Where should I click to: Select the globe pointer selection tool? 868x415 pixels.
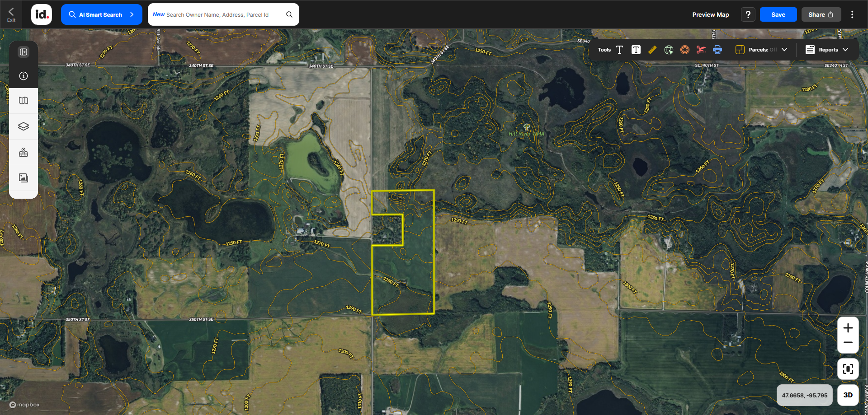click(669, 50)
